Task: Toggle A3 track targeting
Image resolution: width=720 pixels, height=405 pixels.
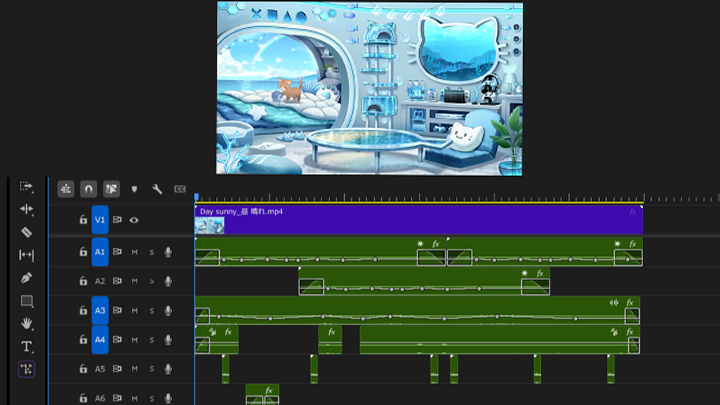Action: [x=100, y=310]
